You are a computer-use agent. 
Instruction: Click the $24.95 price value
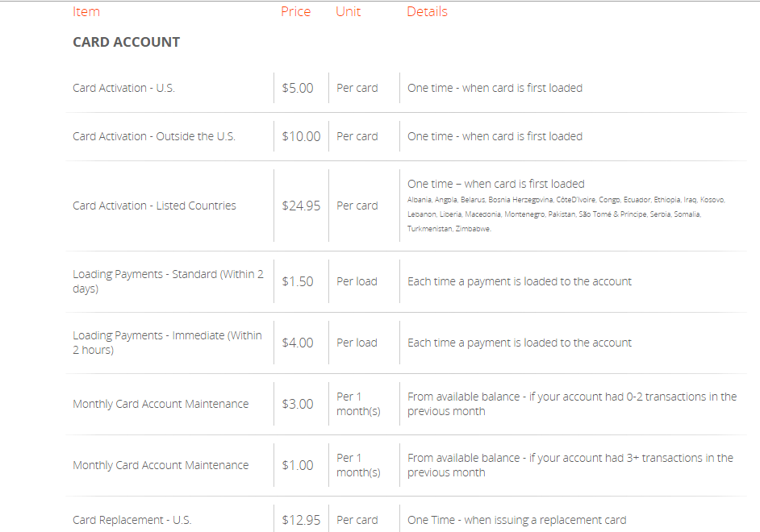click(x=301, y=206)
